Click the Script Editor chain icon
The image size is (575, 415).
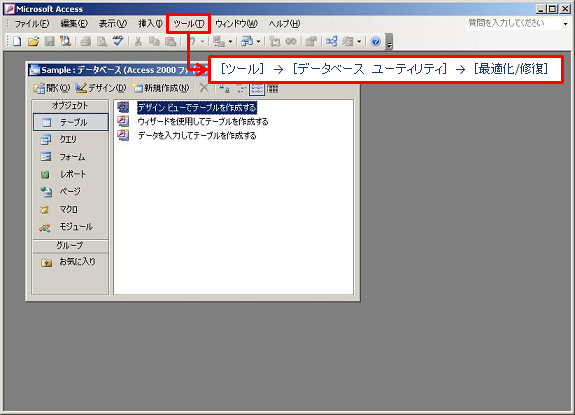tap(291, 41)
